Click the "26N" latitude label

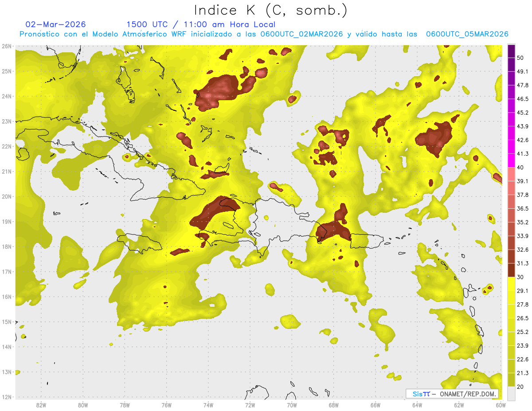pyautogui.click(x=7, y=46)
